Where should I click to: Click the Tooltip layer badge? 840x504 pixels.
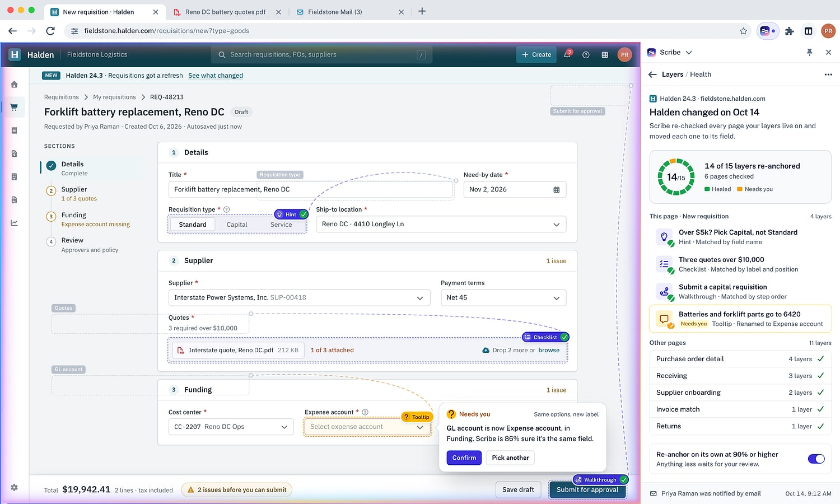click(x=417, y=417)
